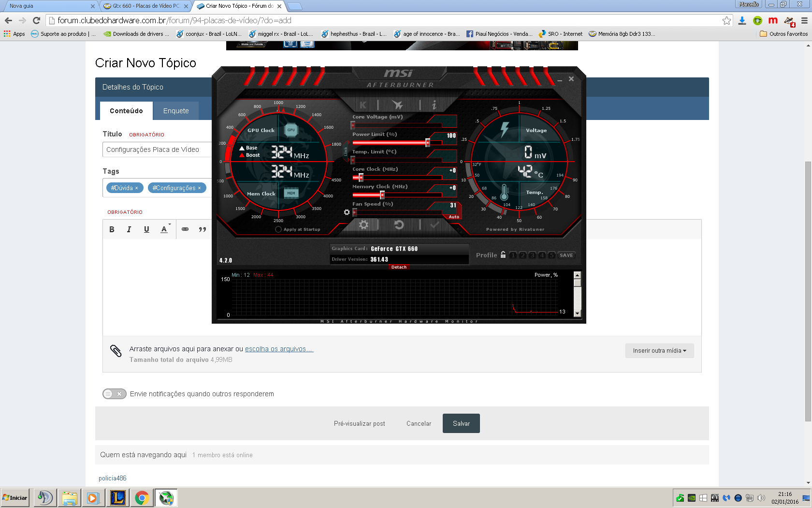Open the NVIDIA tray icon
Screen dimensions: 812x508
(692, 498)
